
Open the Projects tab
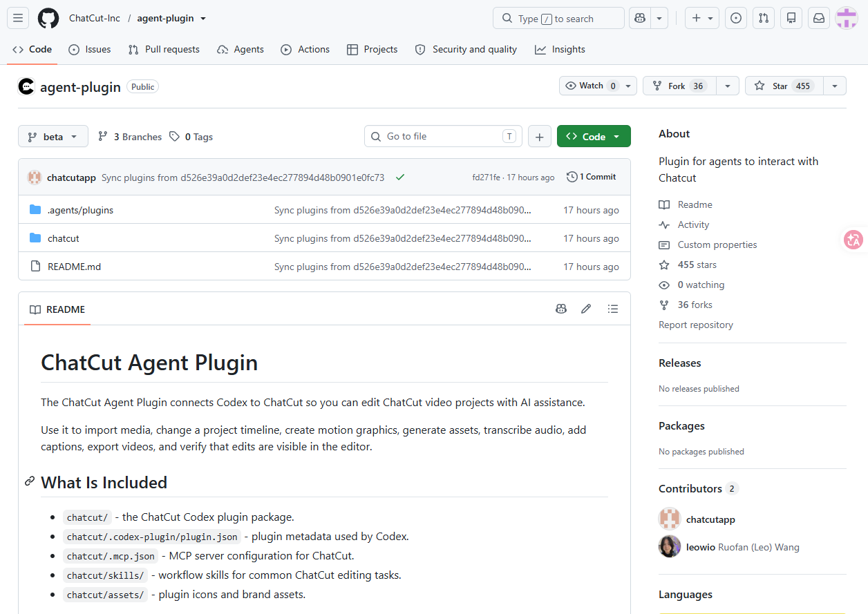372,49
